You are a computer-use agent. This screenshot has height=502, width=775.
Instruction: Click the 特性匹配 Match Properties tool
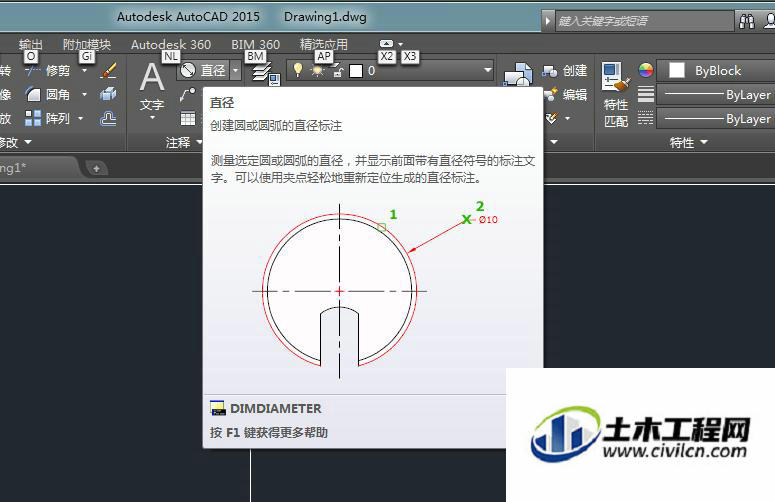click(616, 94)
